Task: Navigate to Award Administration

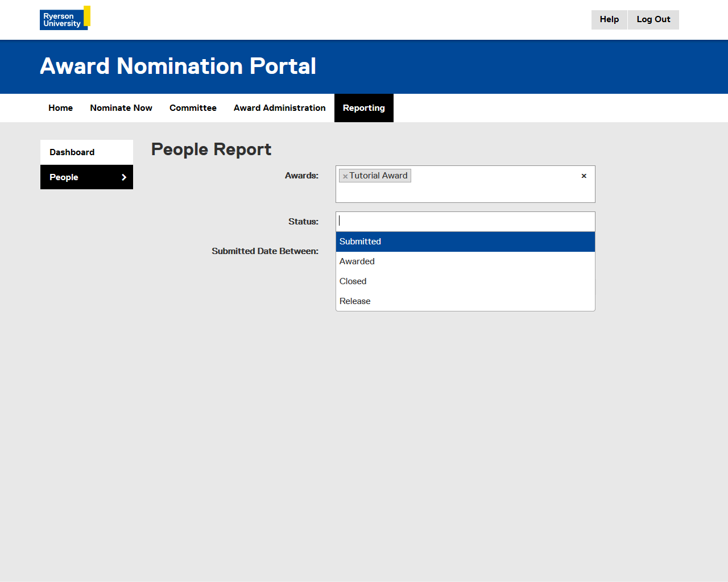Action: click(x=279, y=108)
